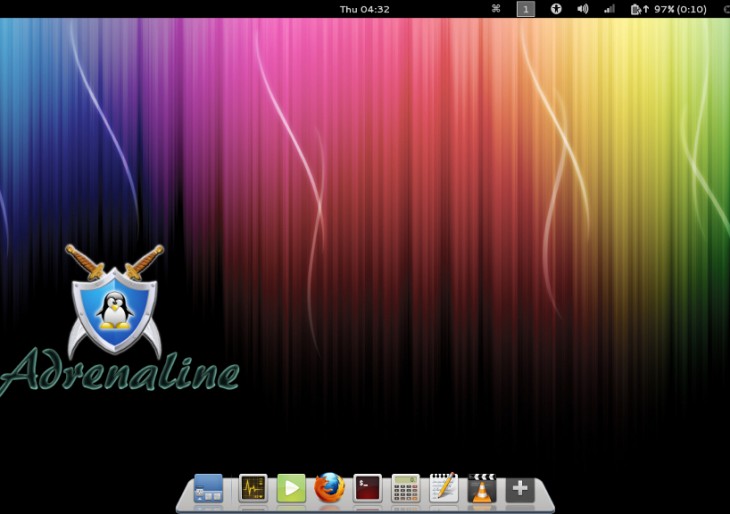730x514 pixels.
Task: Launch Firefox from the dock
Action: 329,488
